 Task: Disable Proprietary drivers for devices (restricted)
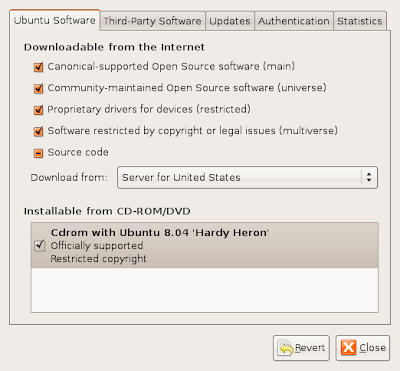tap(39, 110)
